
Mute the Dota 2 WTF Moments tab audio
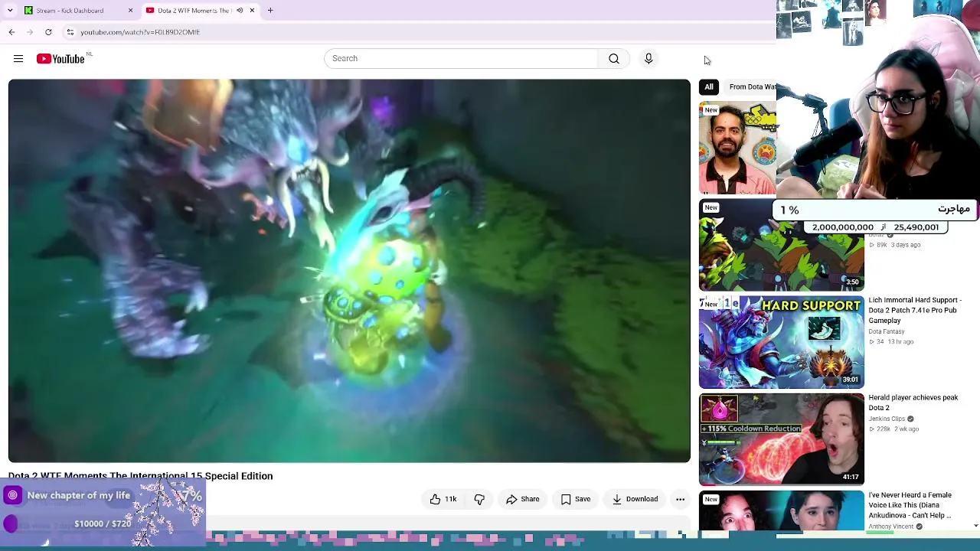coord(240,11)
